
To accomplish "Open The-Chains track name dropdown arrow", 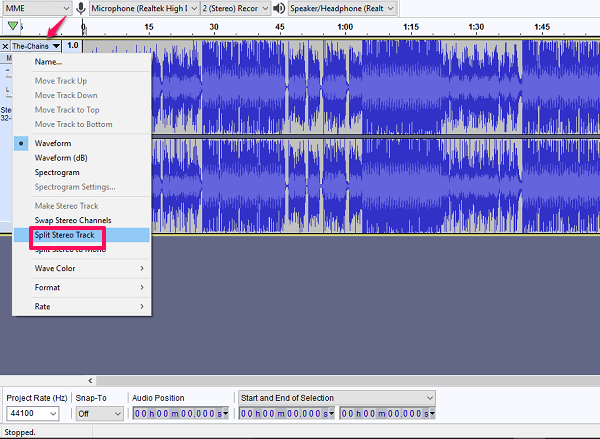I will (56, 46).
